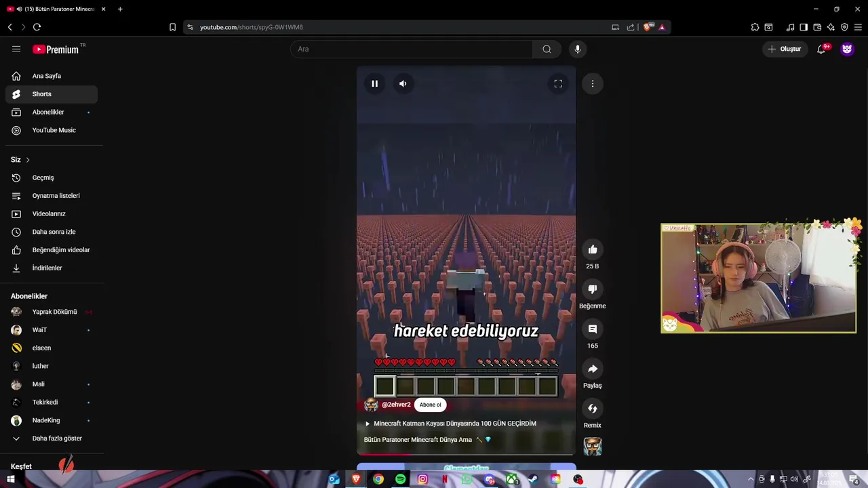This screenshot has height=488, width=868.
Task: Open luther subscription channel
Action: click(x=52, y=366)
